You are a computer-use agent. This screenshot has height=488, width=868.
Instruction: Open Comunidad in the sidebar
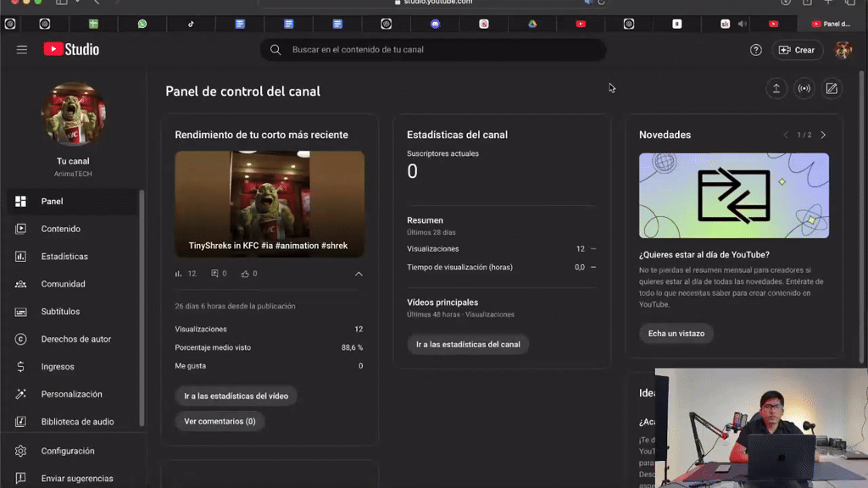click(72, 284)
